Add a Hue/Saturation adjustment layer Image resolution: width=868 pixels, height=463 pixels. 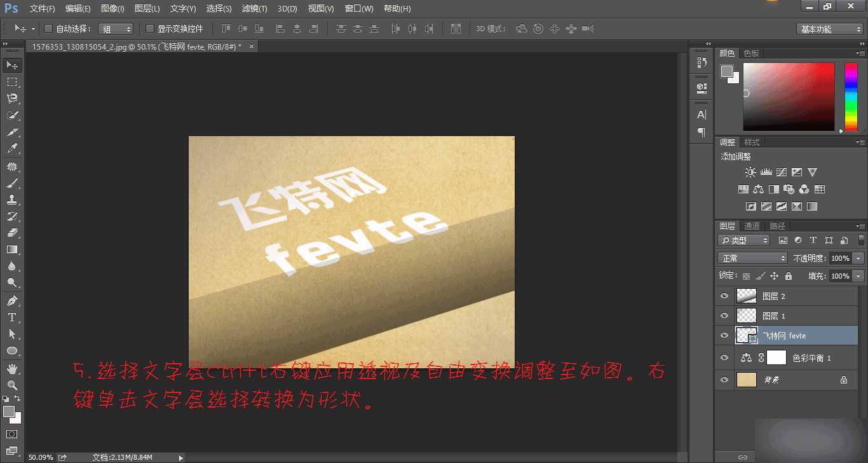pos(743,189)
